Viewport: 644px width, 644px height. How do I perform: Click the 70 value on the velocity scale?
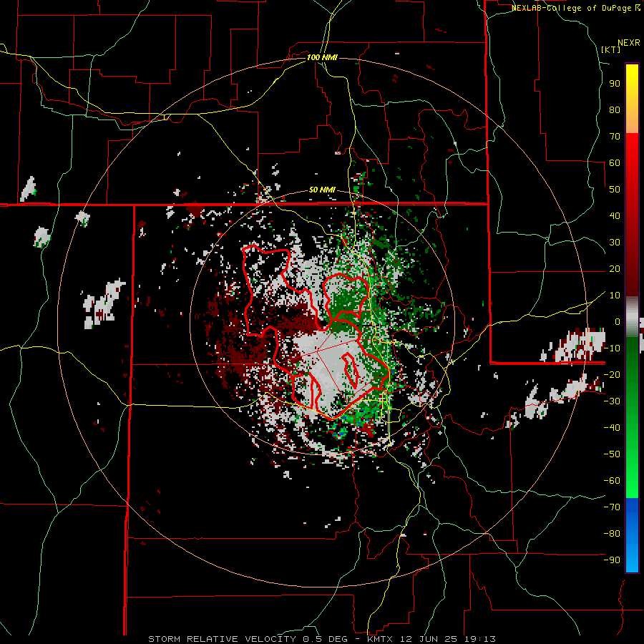tap(615, 137)
